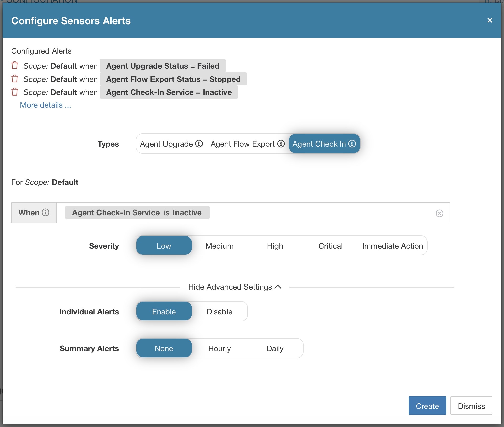This screenshot has width=504, height=427.
Task: Click the 'Agent Upgrade Status = Failed' tag
Action: point(163,66)
